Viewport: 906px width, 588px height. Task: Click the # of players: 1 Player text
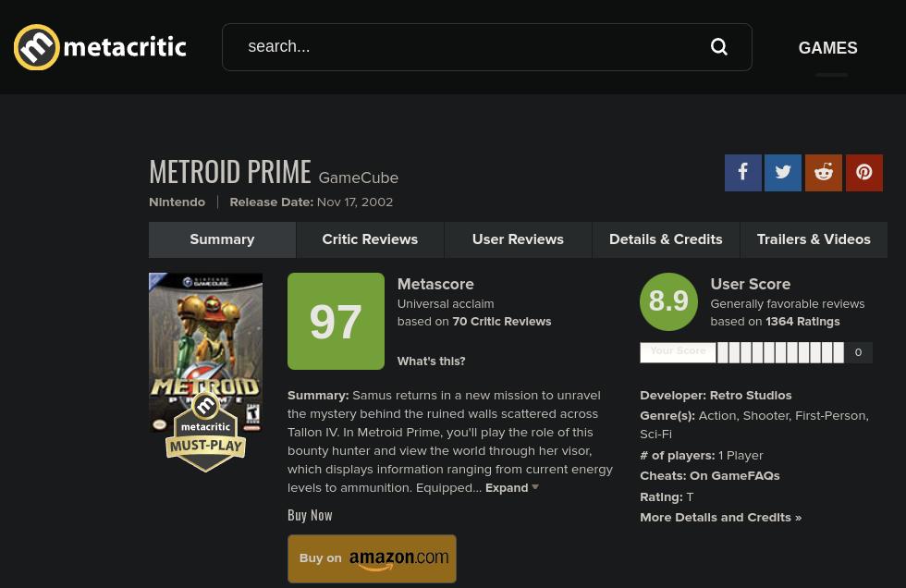pos(702,456)
